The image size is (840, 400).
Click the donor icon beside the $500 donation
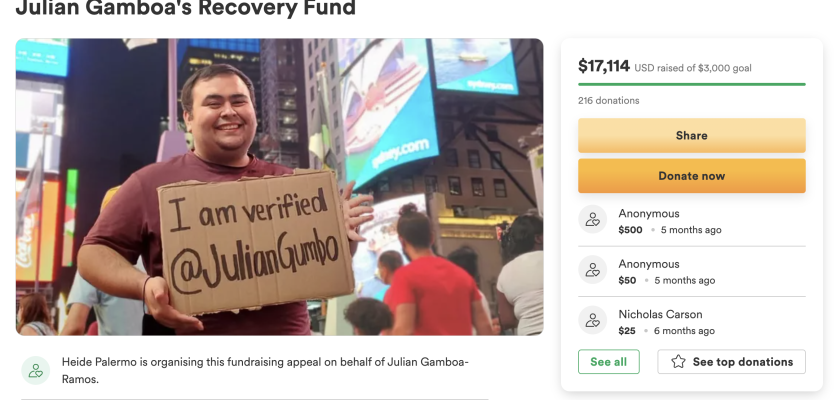(x=592, y=220)
